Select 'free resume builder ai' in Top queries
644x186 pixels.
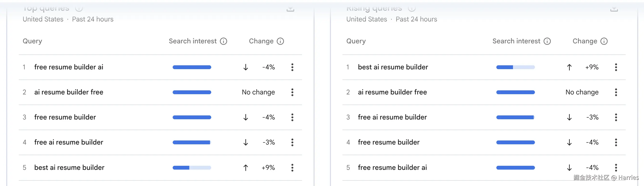pos(69,67)
